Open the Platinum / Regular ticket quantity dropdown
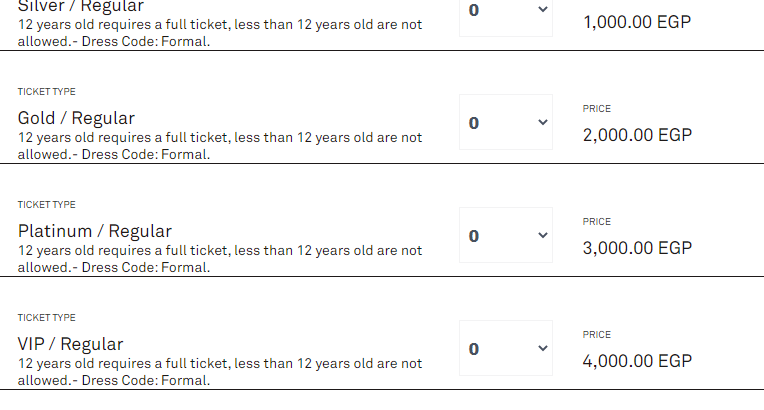 click(x=506, y=235)
